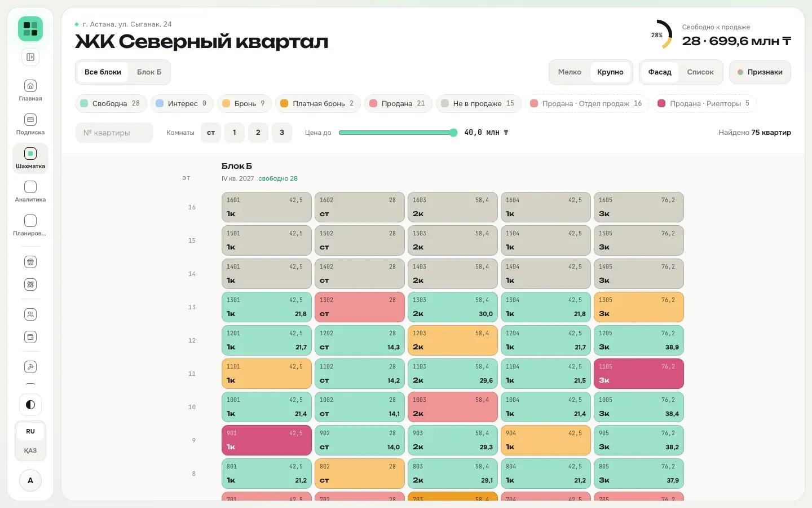Open apartment cell 1105
812x508 pixels.
coord(639,374)
